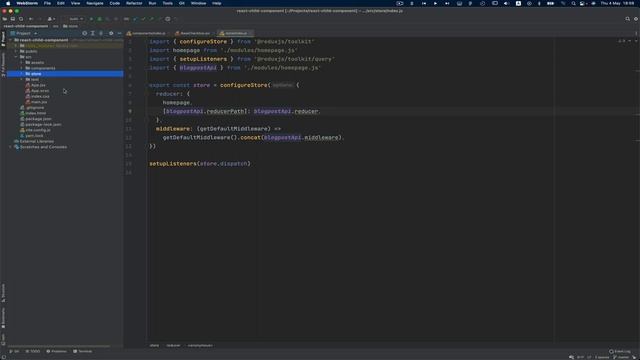This screenshot has height=360, width=640.
Task: Select the store folder in project tree
Action: click(65, 74)
